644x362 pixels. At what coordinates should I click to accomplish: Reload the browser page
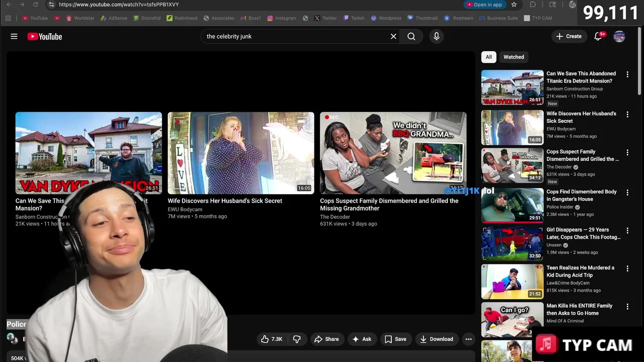(x=35, y=5)
